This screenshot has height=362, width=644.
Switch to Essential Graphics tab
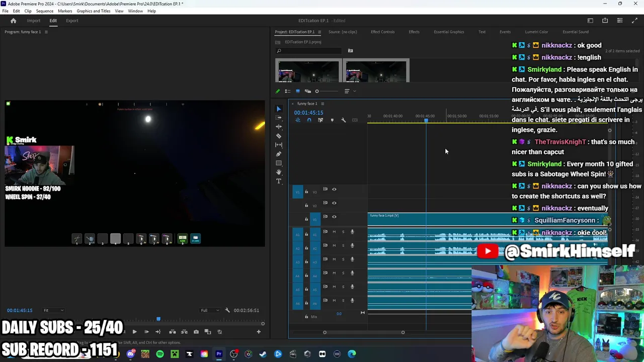pyautogui.click(x=449, y=32)
